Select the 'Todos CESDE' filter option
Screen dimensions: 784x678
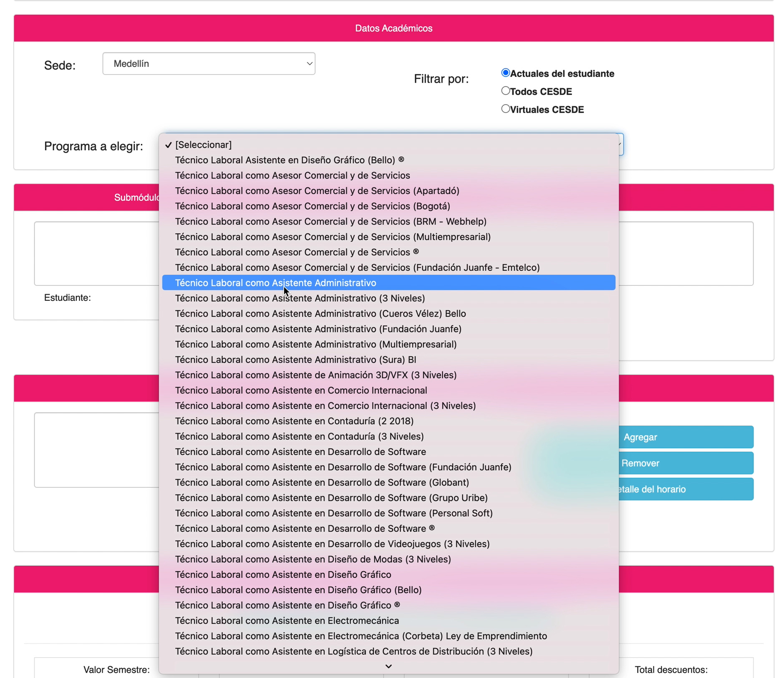505,91
